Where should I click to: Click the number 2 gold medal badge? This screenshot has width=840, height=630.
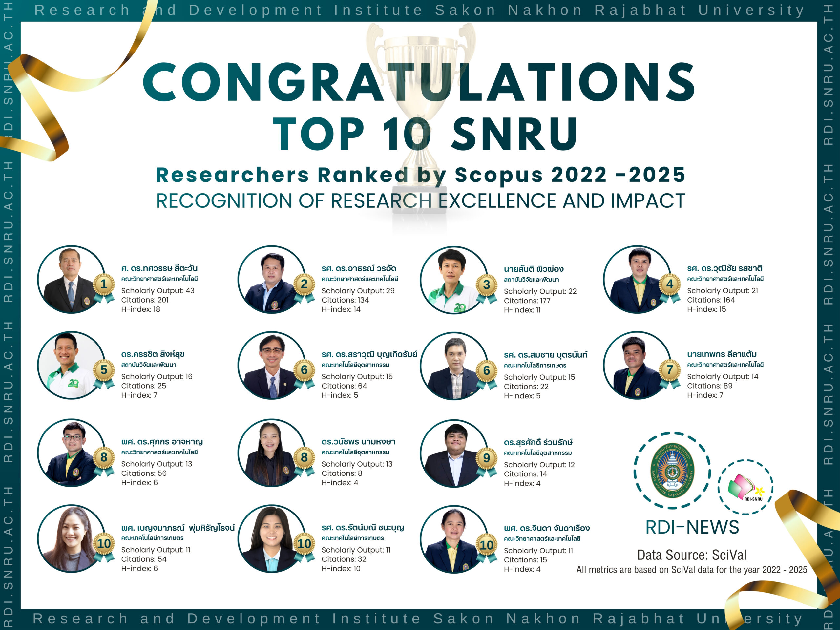click(x=304, y=284)
